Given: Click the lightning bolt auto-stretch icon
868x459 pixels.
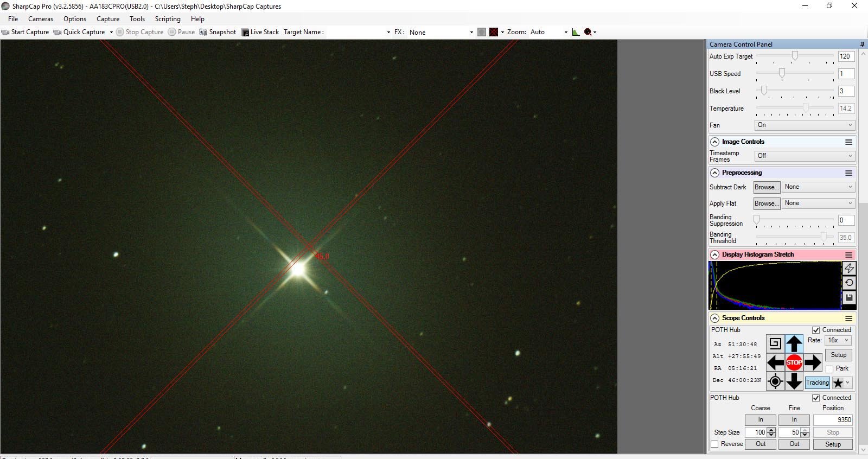Looking at the screenshot, I should click(849, 268).
